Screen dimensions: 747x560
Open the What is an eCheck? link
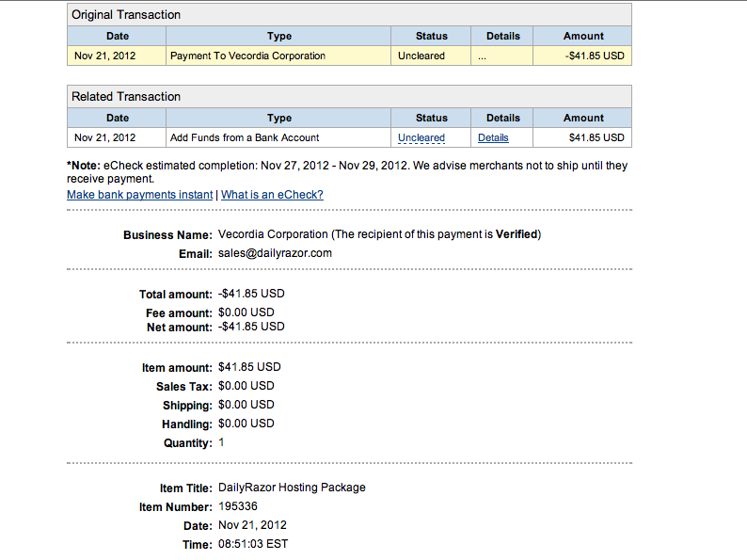pyautogui.click(x=272, y=195)
